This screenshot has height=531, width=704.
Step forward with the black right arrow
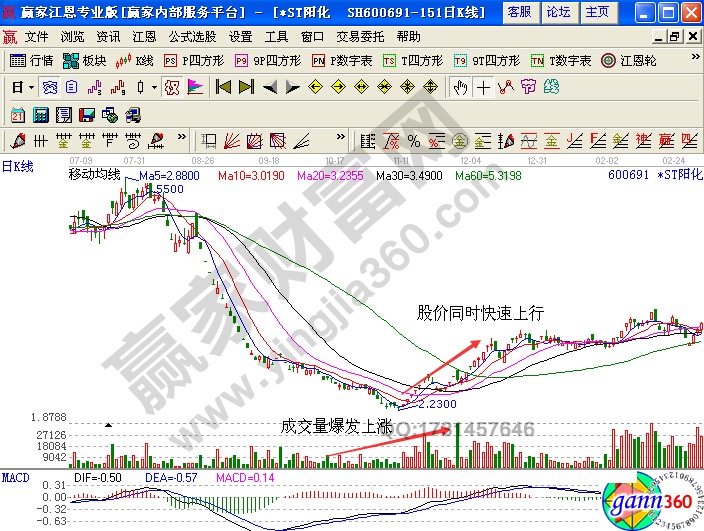(292, 87)
